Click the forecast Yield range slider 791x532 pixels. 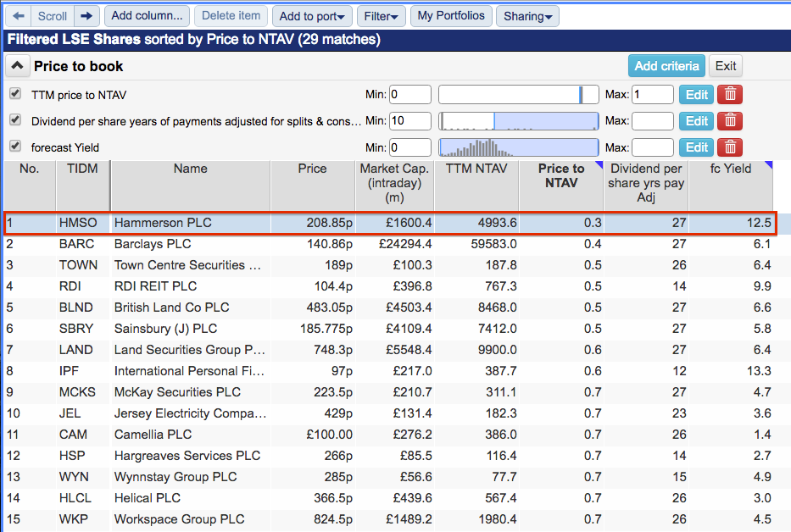(519, 147)
